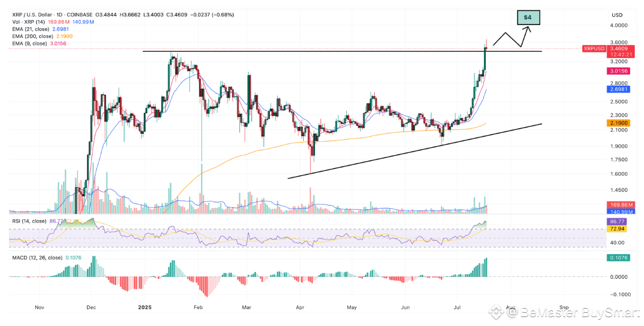Click the blue 2.6981 price-axis label

point(619,89)
